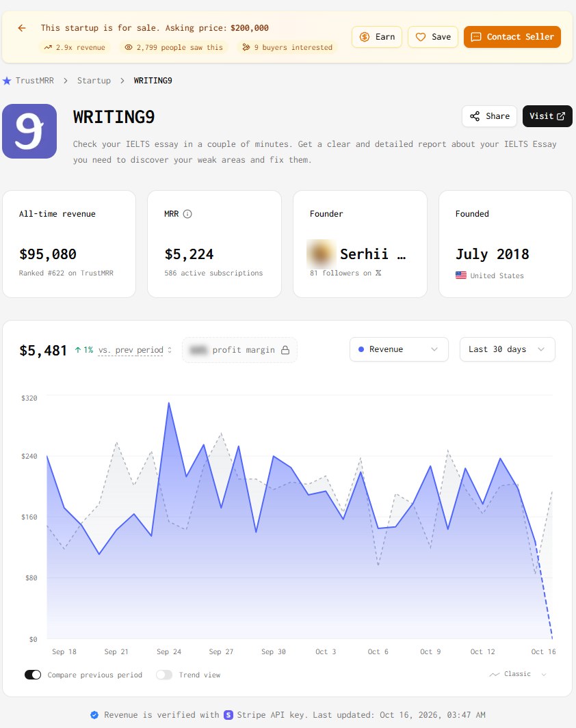Click the trending arrow in revenue badge
This screenshot has width=576, height=728.
48,47
